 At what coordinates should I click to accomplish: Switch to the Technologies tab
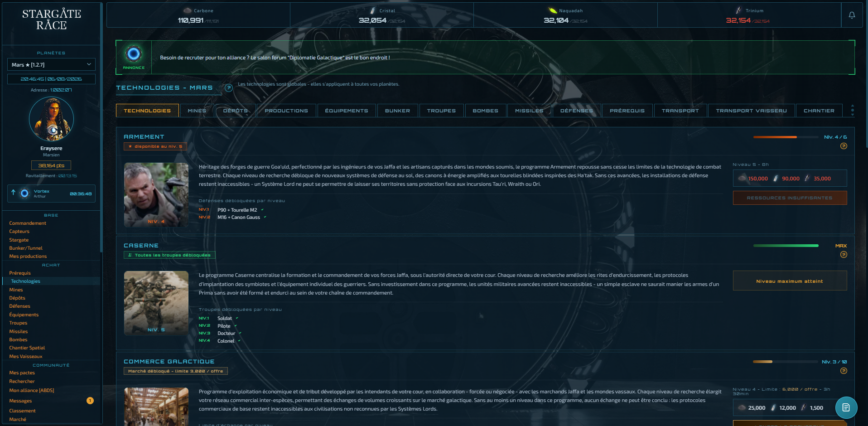point(147,111)
